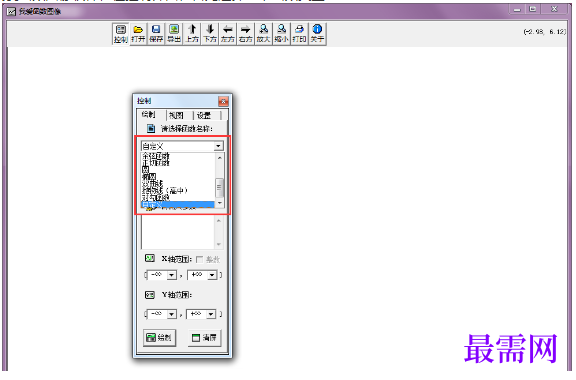Screen dimensions: 576x380
Task: Open the 控制 control panel toolbar button
Action: click(120, 33)
